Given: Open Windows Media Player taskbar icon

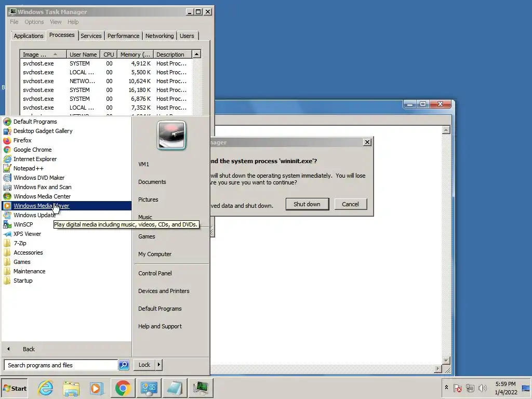Looking at the screenshot, I should coord(97,388).
